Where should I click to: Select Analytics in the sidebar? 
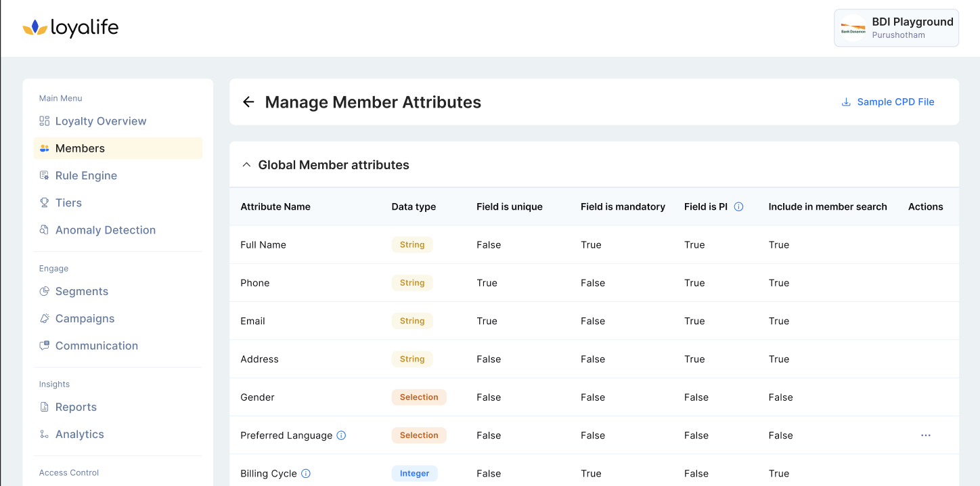click(x=79, y=434)
